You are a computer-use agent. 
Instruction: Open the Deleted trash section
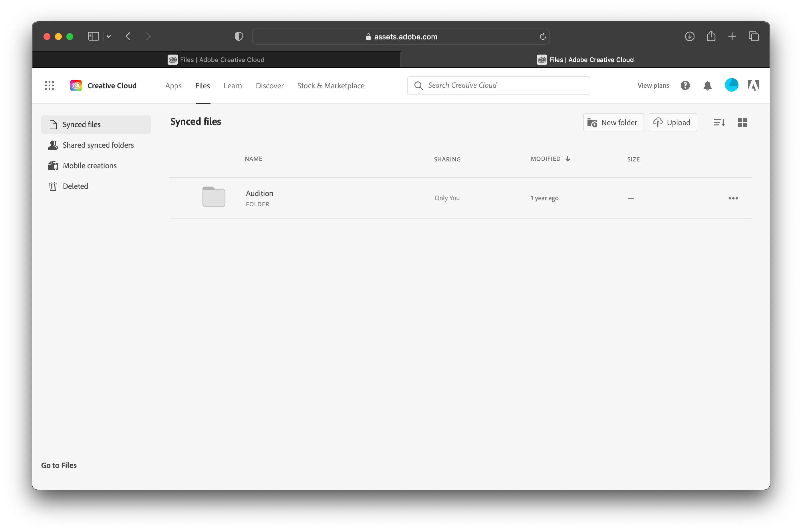[x=75, y=186]
